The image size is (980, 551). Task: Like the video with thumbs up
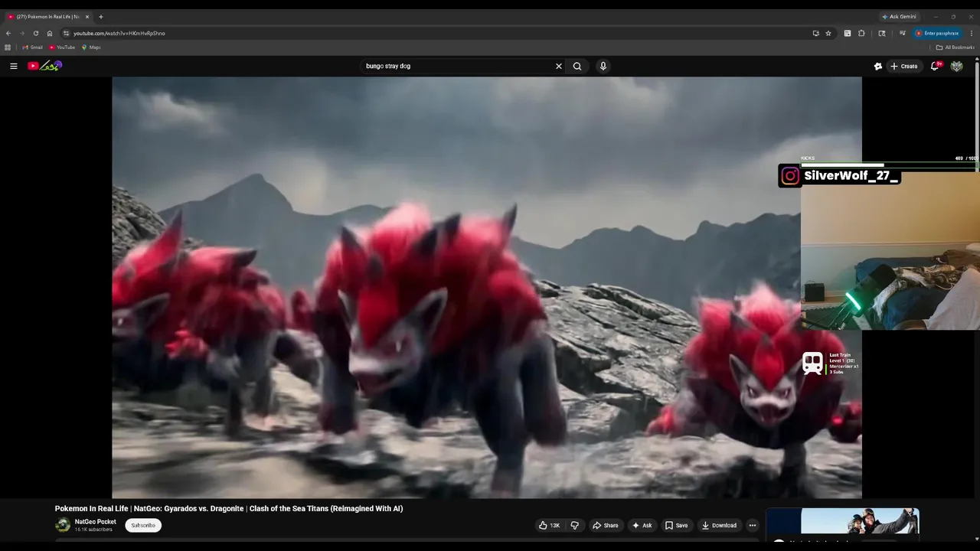[549, 525]
